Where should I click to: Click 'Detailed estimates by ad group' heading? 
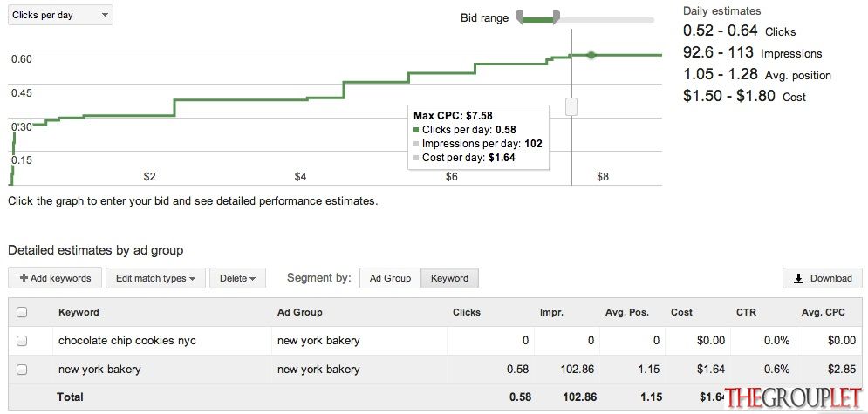click(95, 250)
